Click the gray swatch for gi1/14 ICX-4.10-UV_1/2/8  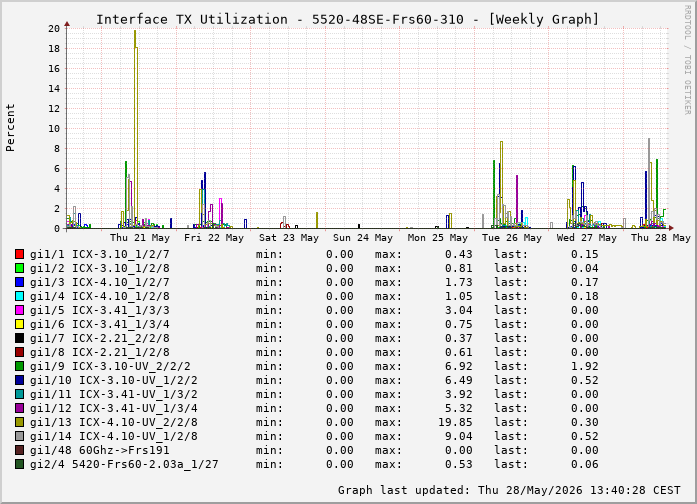(x=19, y=436)
